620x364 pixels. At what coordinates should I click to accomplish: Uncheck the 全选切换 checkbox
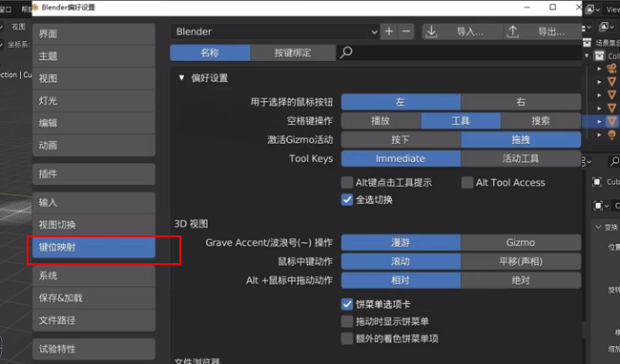(347, 200)
